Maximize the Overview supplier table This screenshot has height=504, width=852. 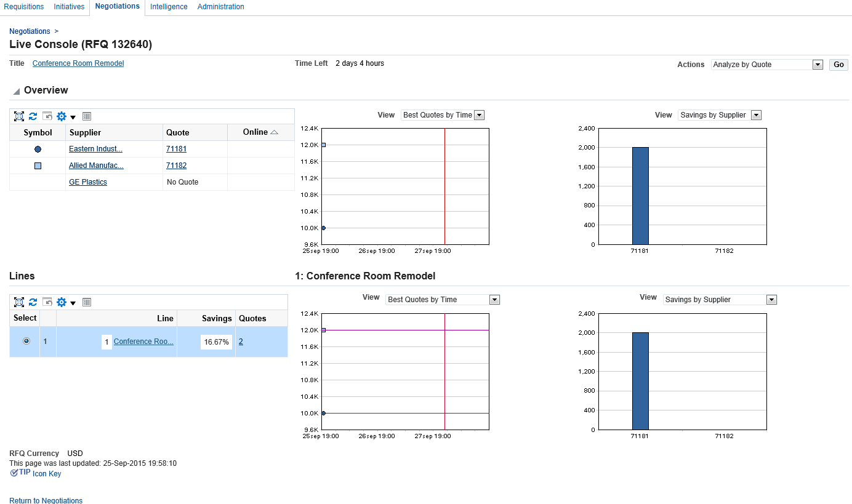pyautogui.click(x=19, y=116)
